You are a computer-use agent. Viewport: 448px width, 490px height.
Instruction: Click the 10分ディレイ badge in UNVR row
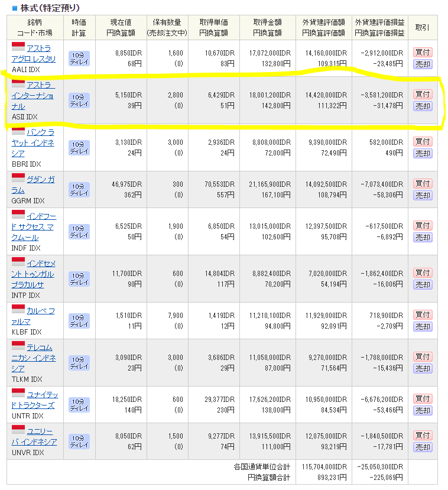click(x=79, y=442)
